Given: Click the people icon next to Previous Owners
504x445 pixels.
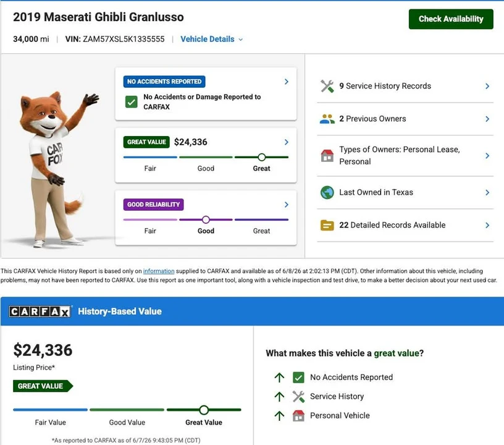Looking at the screenshot, I should [327, 119].
